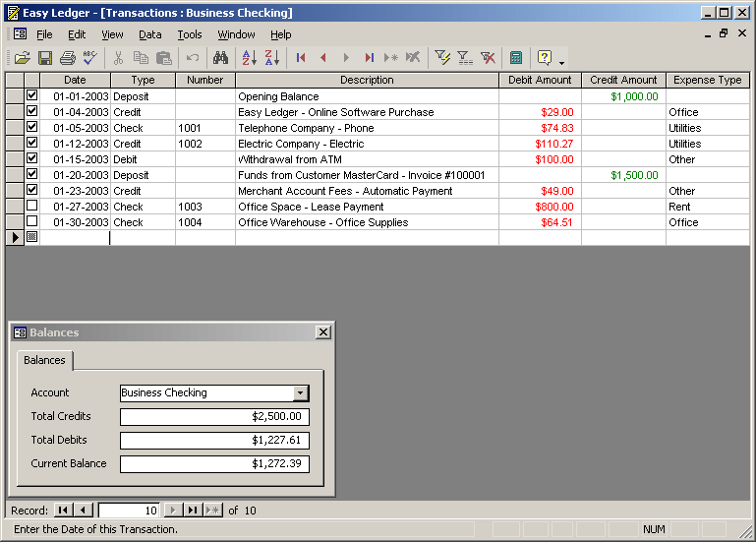Open the File menu
Image resolution: width=756 pixels, height=542 pixels.
(x=44, y=34)
